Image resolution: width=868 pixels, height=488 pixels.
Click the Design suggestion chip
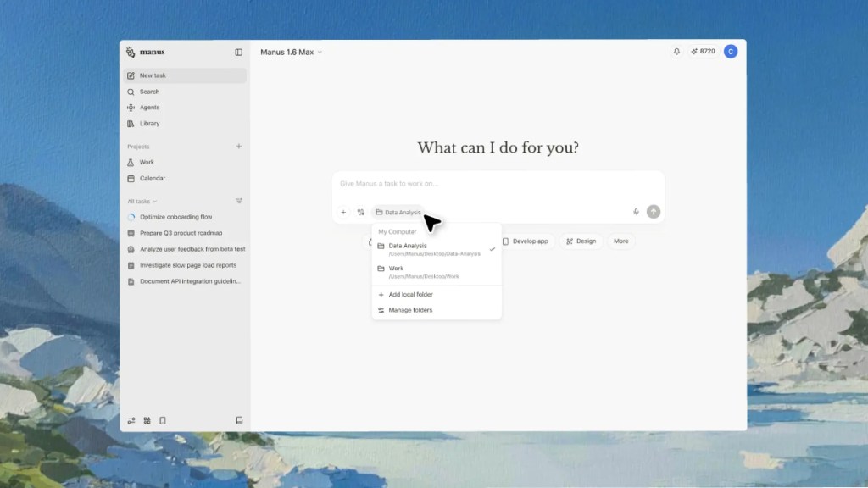click(581, 241)
